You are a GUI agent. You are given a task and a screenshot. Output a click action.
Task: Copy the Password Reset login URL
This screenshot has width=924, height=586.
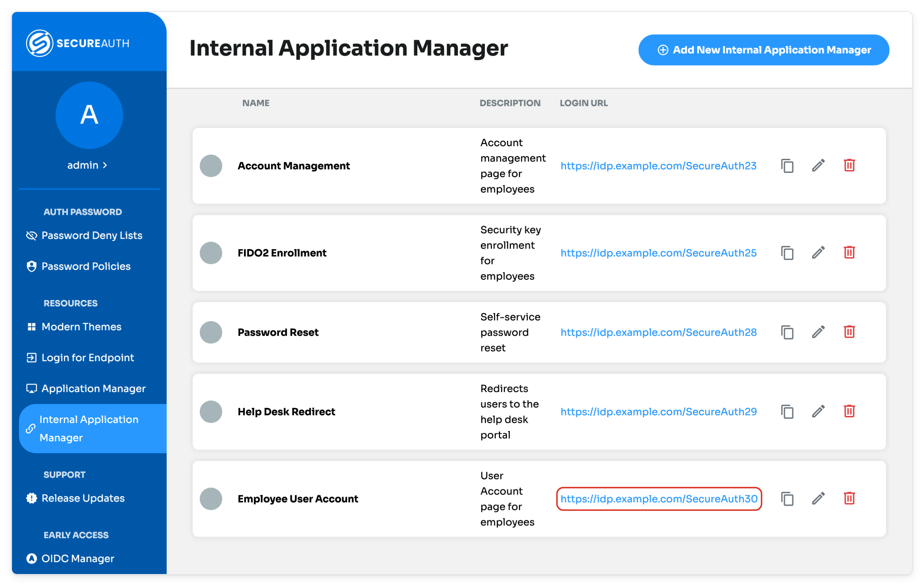(x=787, y=332)
